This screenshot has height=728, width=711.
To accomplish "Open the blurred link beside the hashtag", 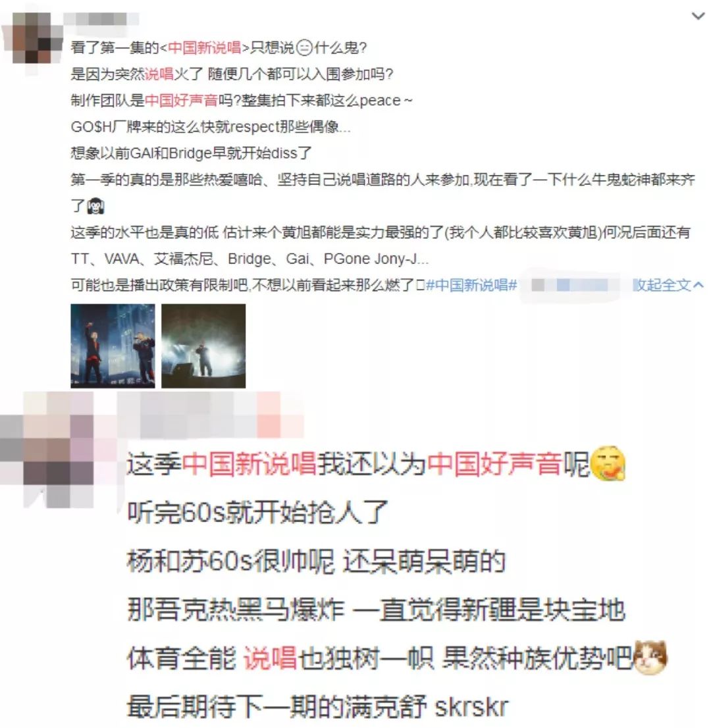I will (570, 284).
